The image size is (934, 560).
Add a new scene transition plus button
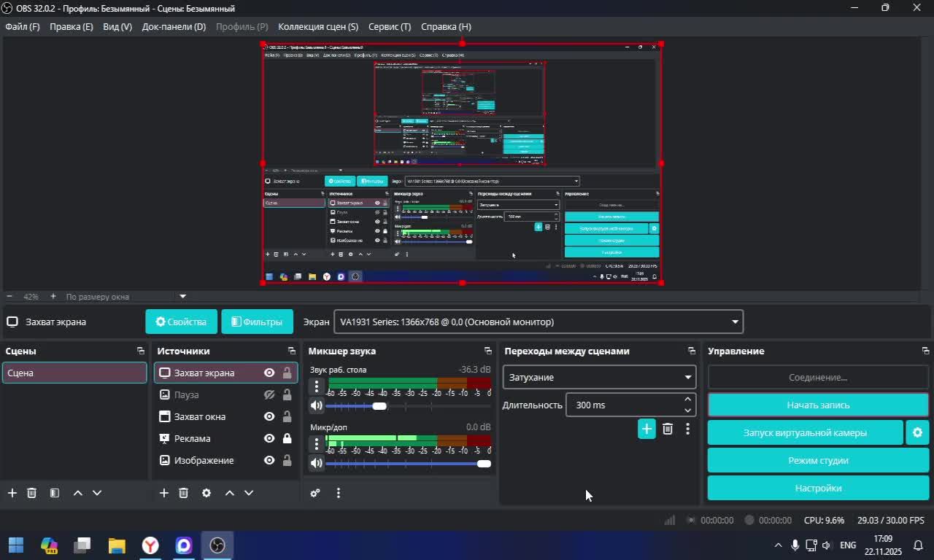647,429
